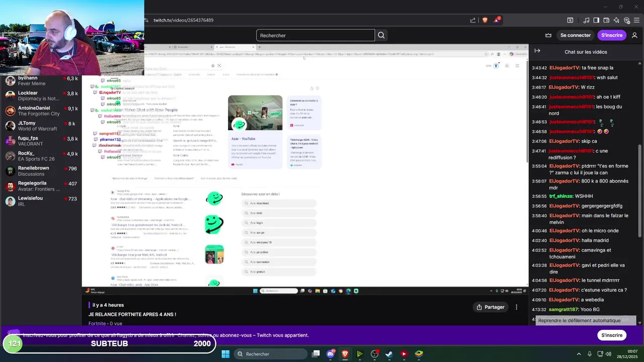Image resolution: width=644 pixels, height=362 pixels.
Task: Click the chat timestamp 3:43:42
Action: [x=539, y=68]
